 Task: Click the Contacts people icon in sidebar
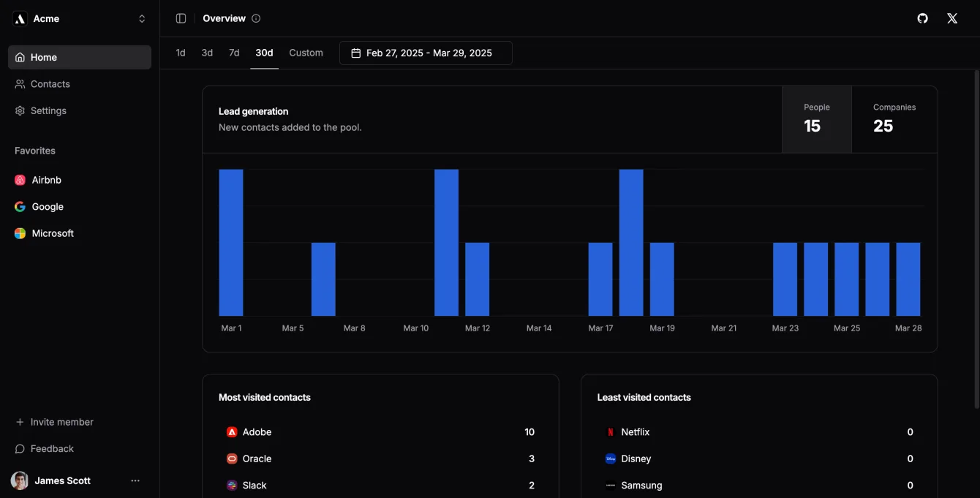19,83
